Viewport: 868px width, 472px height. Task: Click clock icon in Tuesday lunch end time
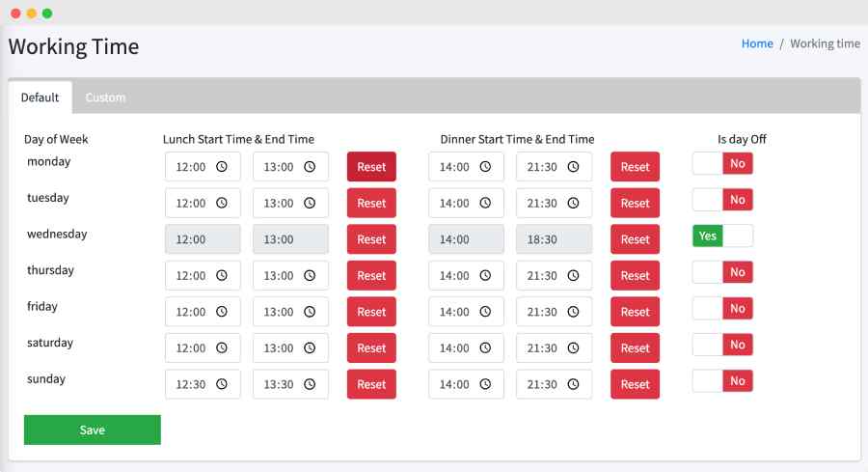pos(310,203)
